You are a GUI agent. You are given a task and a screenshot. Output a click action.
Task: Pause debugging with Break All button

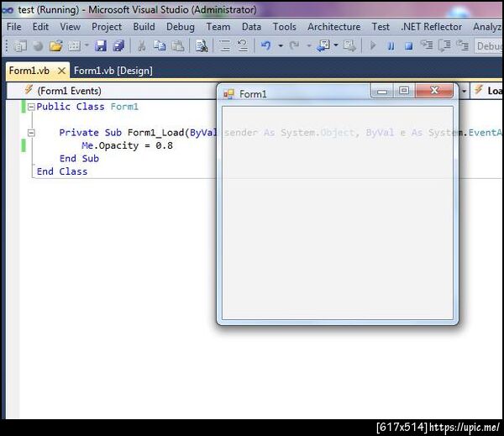pyautogui.click(x=391, y=46)
